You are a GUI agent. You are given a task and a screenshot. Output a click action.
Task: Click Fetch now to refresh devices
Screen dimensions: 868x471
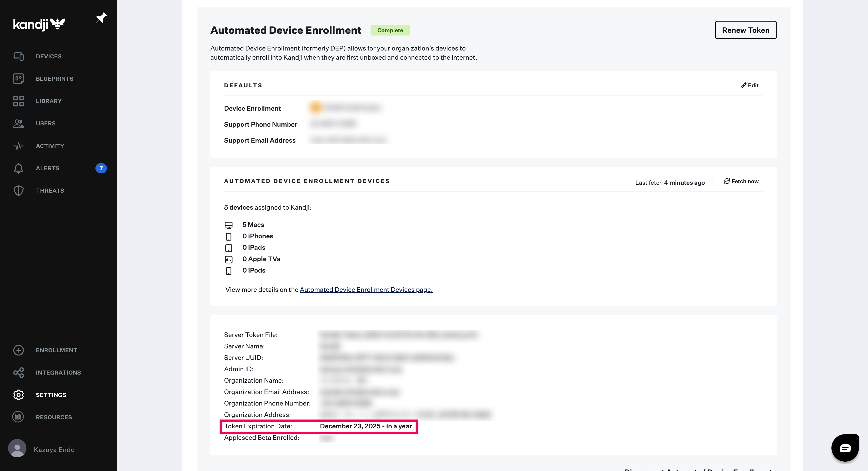point(741,181)
